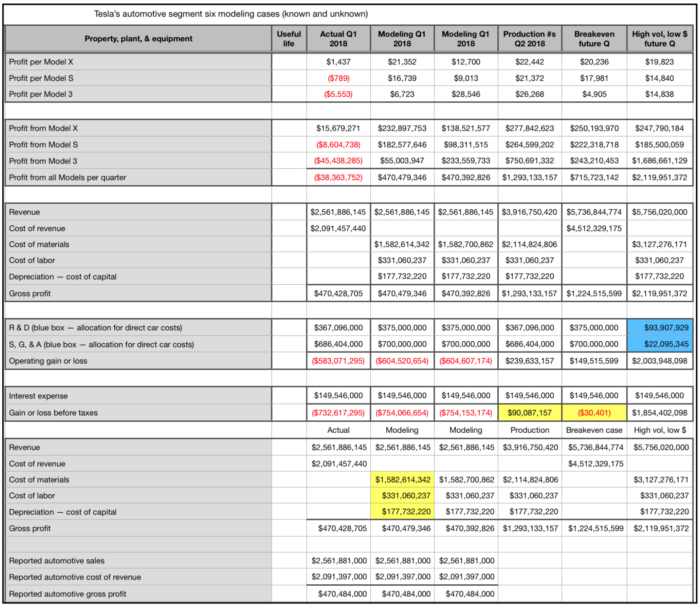Click the yellow-highlighted $331,060,237 cell
Image resolution: width=700 pixels, height=607 pixels.
point(402,495)
